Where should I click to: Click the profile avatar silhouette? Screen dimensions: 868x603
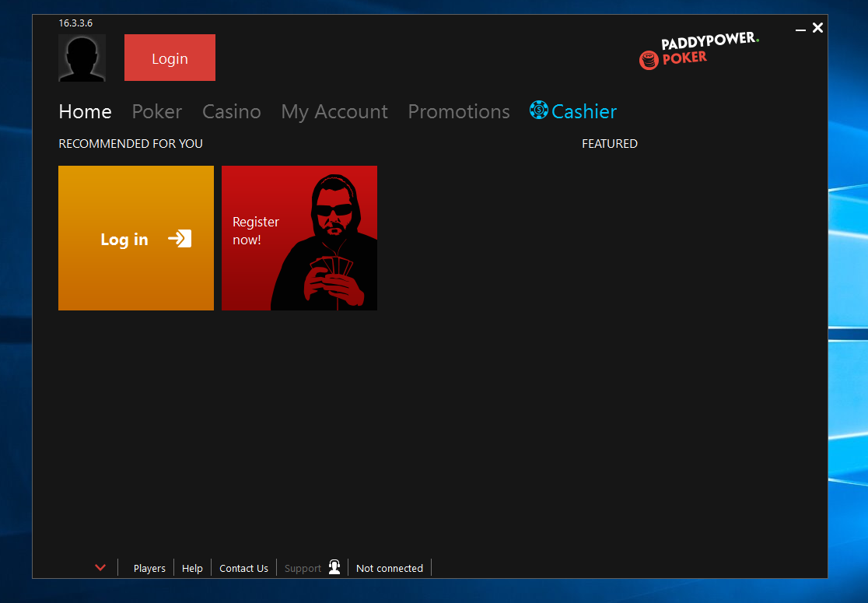point(82,58)
